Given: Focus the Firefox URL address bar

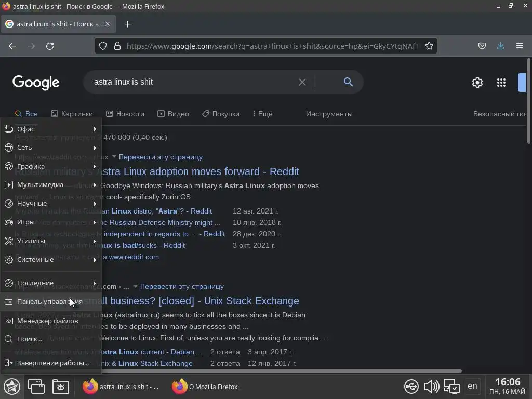Looking at the screenshot, I should 272,46.
